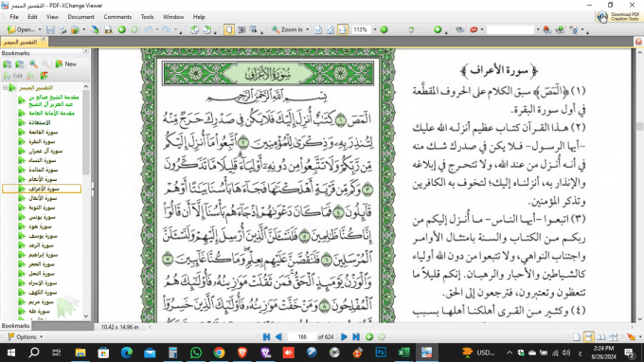Open the Comments menu
Viewport: 644px width, 362px height.
[x=117, y=17]
